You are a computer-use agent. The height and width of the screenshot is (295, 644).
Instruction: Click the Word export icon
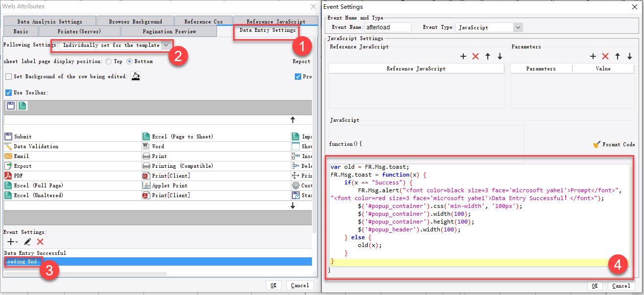pyautogui.click(x=146, y=146)
